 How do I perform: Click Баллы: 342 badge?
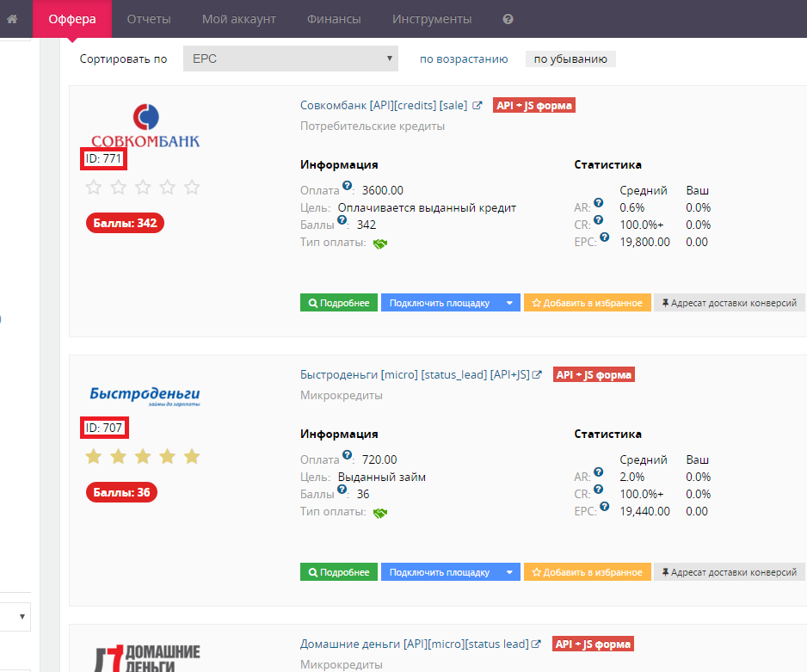[x=125, y=224]
